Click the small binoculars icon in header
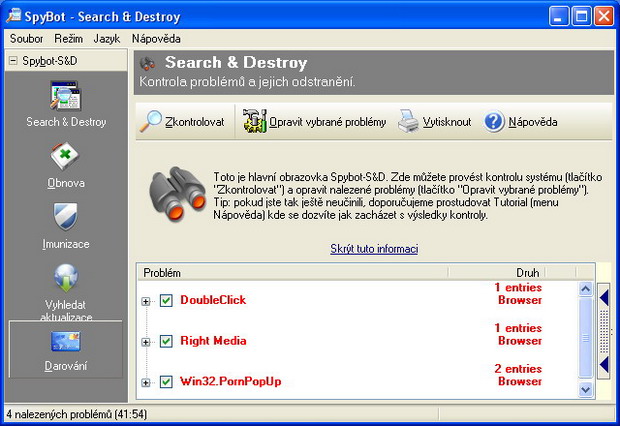The height and width of the screenshot is (426, 620). click(147, 63)
